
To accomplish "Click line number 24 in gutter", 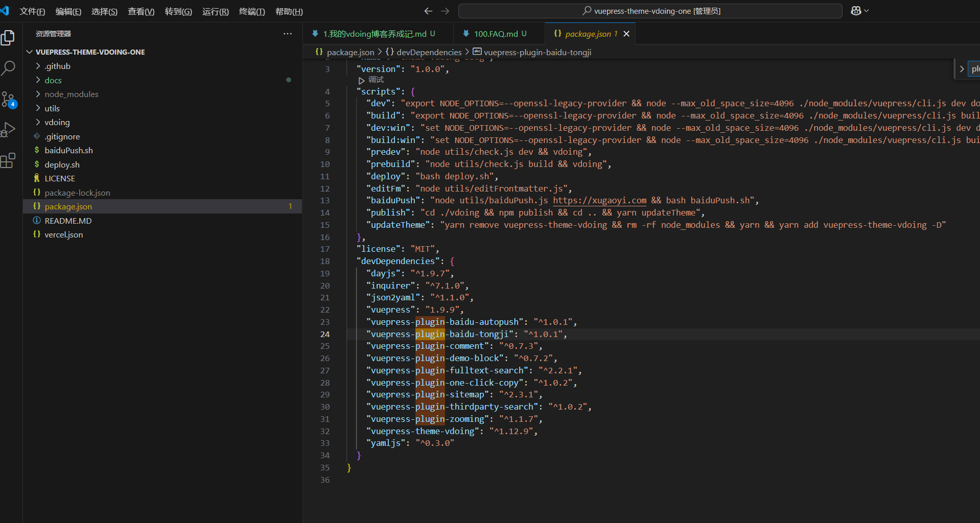I will click(x=325, y=334).
